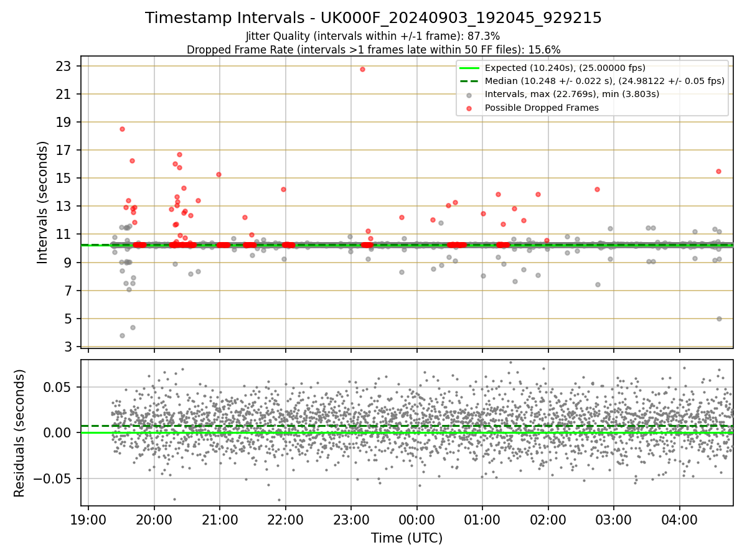Select the Dropped Frame Rate 15.6% subtitle line
This screenshot has height=560, width=747.
374,49
